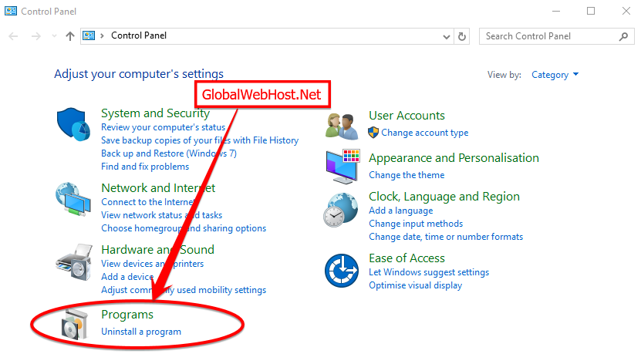
Task: Click Change account type
Action: click(425, 133)
